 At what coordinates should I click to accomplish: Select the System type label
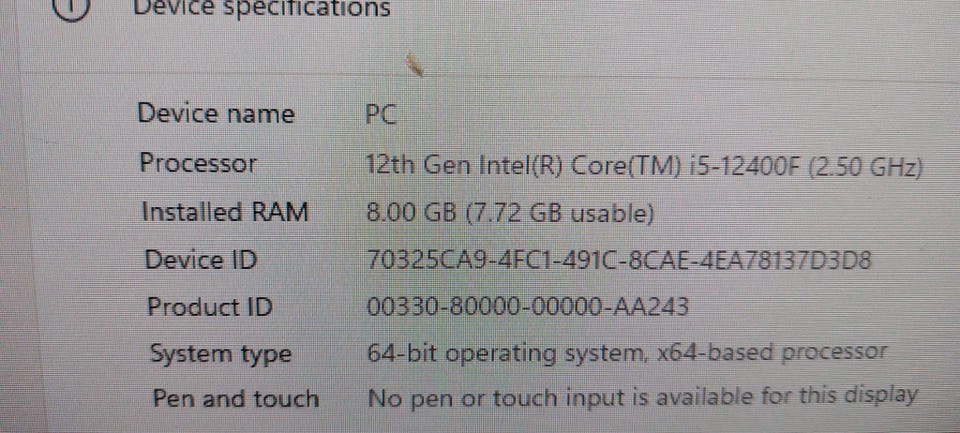(x=220, y=355)
